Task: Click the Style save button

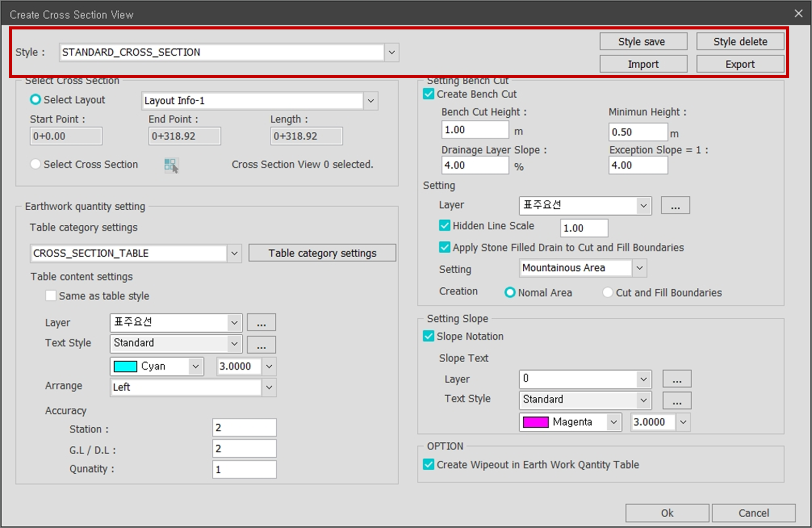Action: point(643,41)
